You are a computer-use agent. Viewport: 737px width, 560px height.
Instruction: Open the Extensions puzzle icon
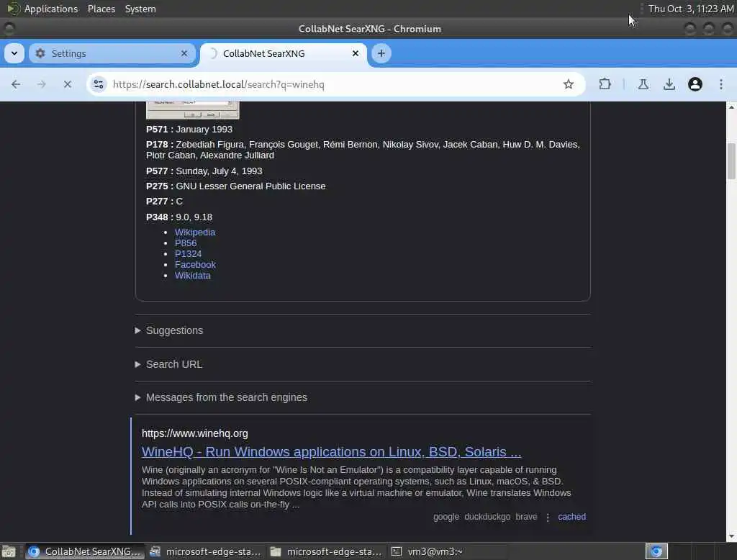coord(605,84)
